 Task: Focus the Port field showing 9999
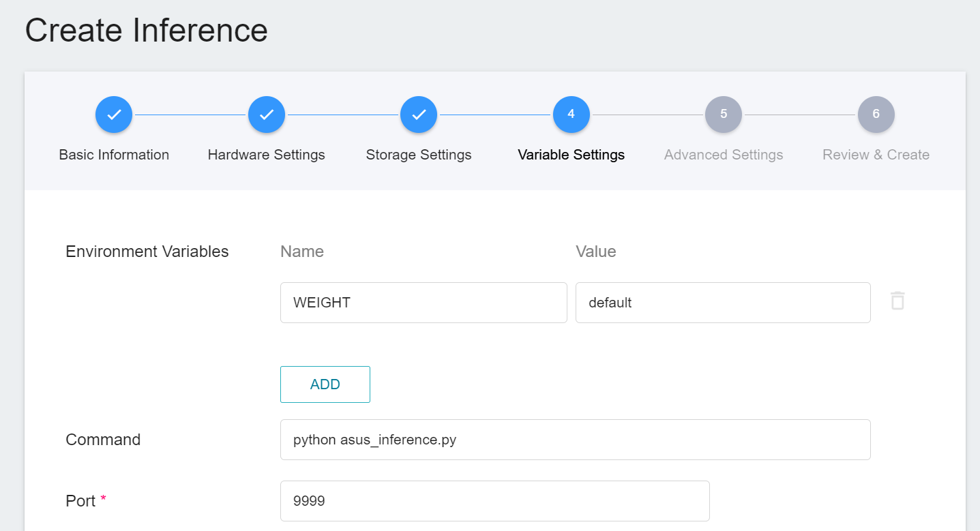[x=495, y=501]
